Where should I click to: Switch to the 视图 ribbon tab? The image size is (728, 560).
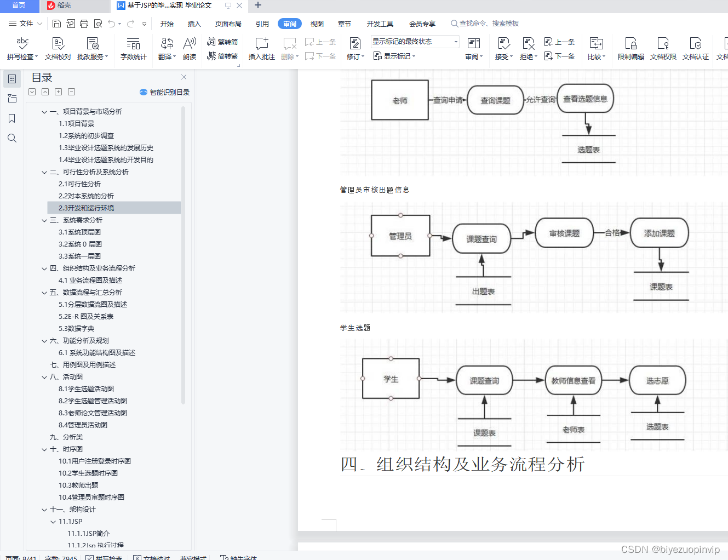[x=317, y=24]
